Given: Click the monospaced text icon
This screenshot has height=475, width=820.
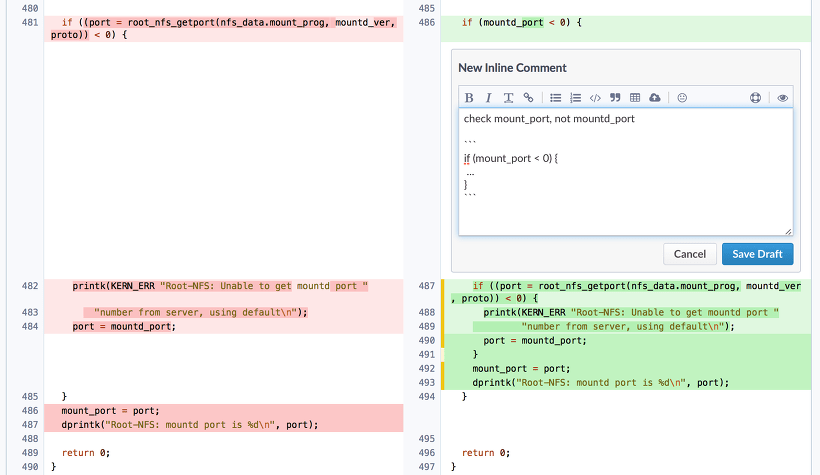Looking at the screenshot, I should (508, 98).
